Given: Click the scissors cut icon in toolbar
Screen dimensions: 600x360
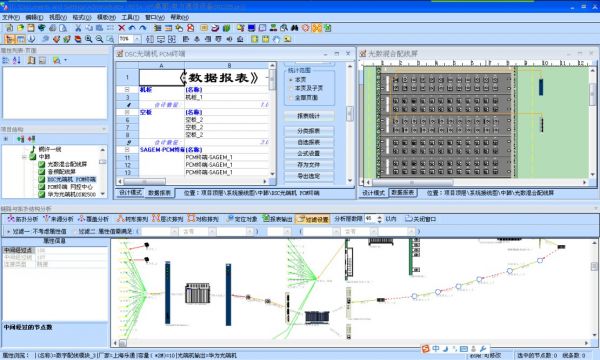Looking at the screenshot, I should coord(78,28).
